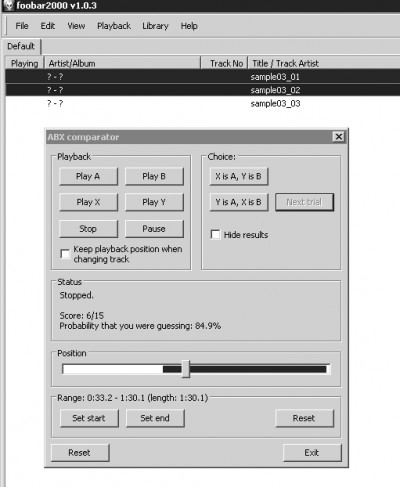Select the Default playlist tab
Screen dimensions: 400x487
point(21,46)
